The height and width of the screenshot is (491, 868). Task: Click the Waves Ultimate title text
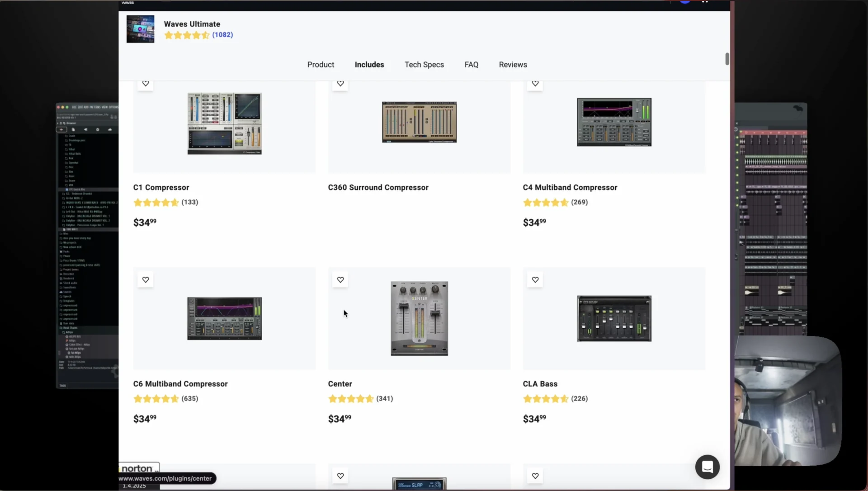click(x=192, y=24)
